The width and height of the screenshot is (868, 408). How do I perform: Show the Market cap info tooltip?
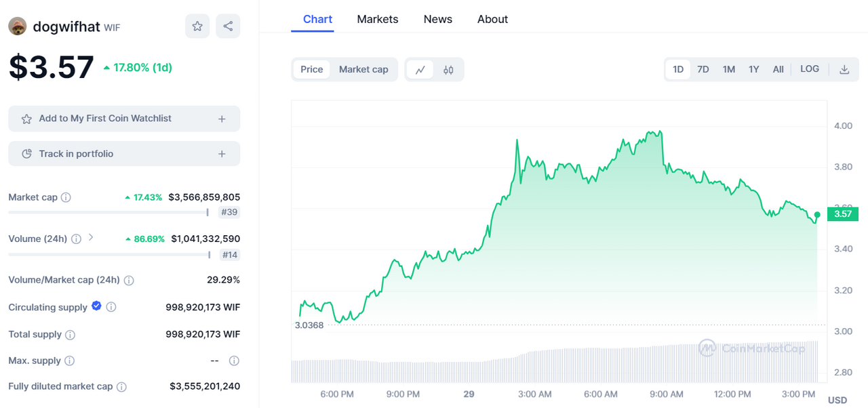pyautogui.click(x=66, y=197)
